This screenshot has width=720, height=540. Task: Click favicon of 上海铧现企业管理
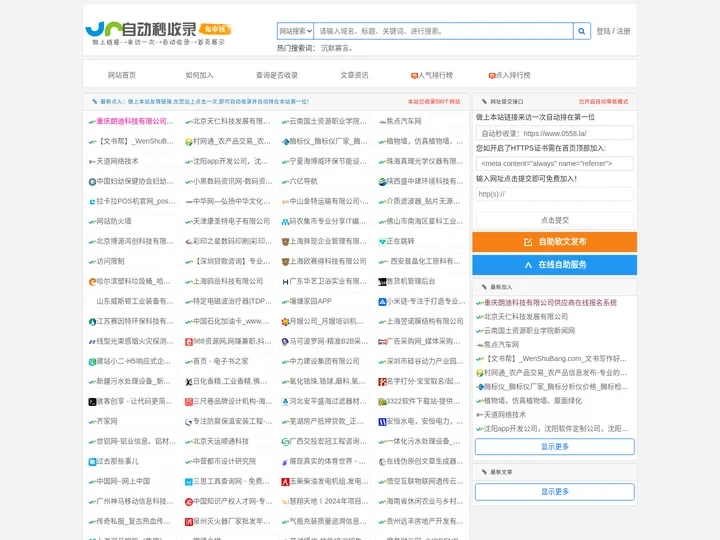[285, 242]
